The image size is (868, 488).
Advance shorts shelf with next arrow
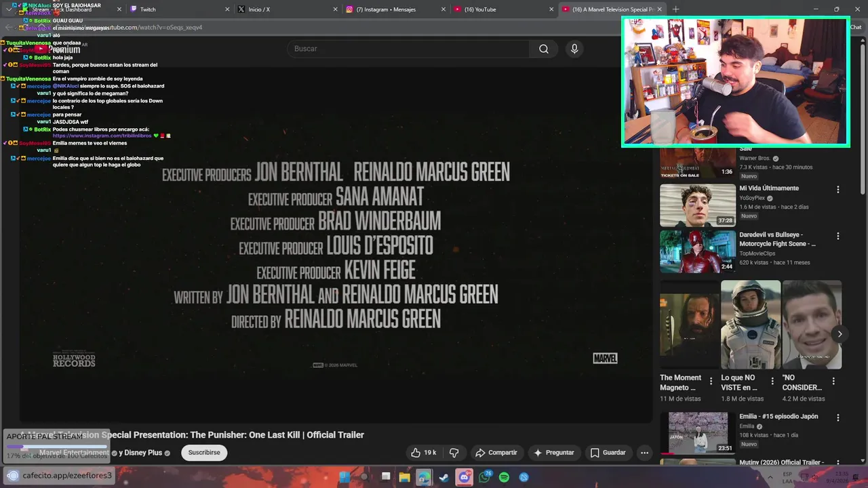point(840,334)
